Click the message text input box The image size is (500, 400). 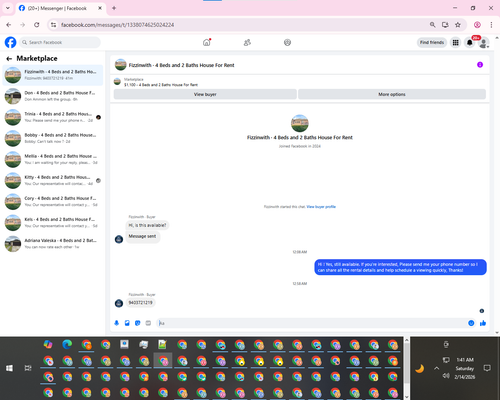[312, 323]
